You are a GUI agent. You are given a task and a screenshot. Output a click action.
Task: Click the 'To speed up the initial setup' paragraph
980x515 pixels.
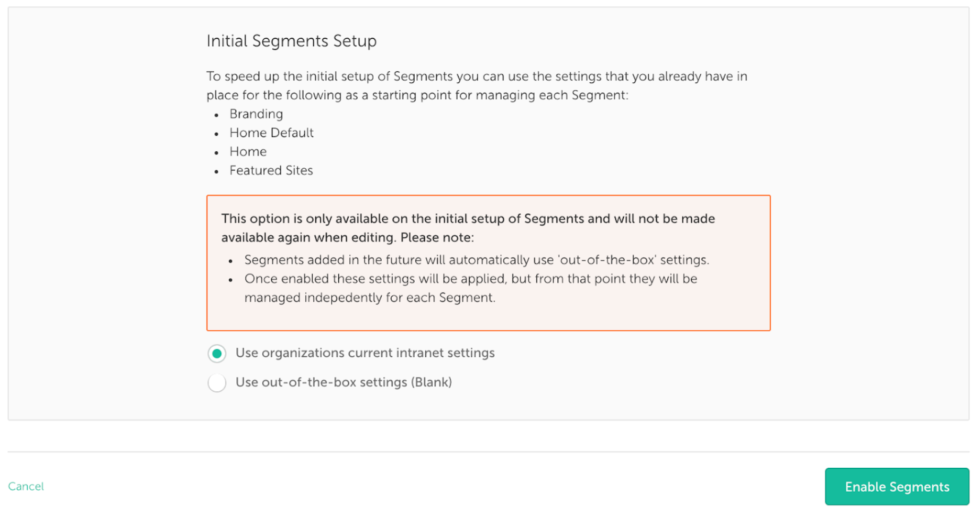click(477, 85)
